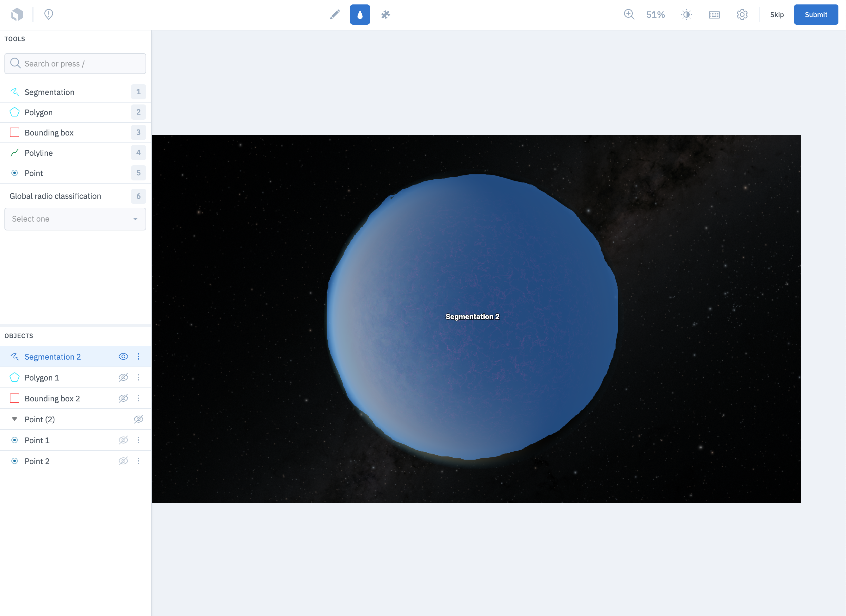Choose the Polygon tool
The height and width of the screenshot is (616, 846).
38,112
